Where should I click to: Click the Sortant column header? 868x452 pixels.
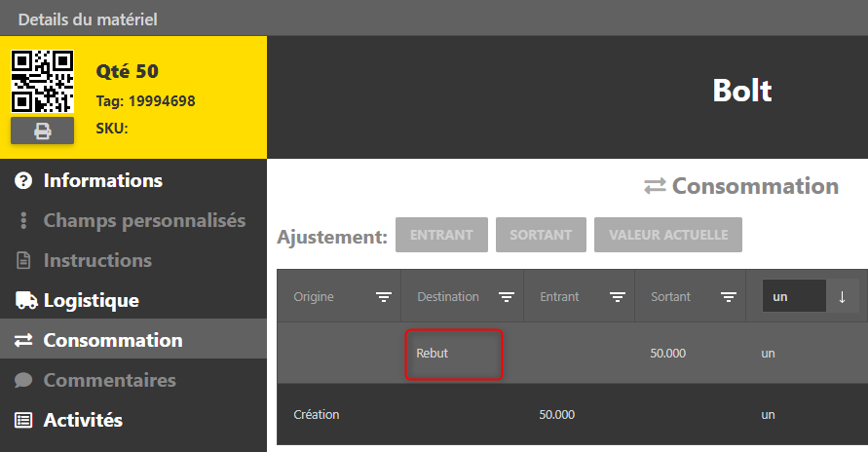pyautogui.click(x=670, y=296)
